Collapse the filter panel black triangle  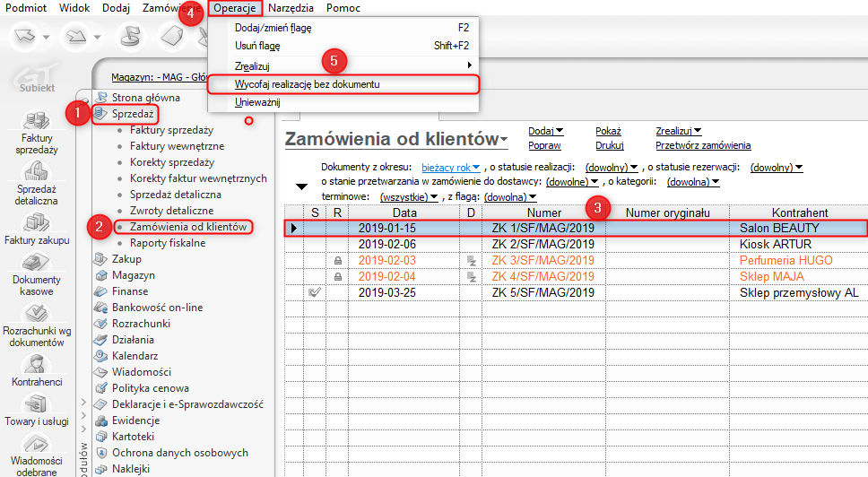point(301,187)
